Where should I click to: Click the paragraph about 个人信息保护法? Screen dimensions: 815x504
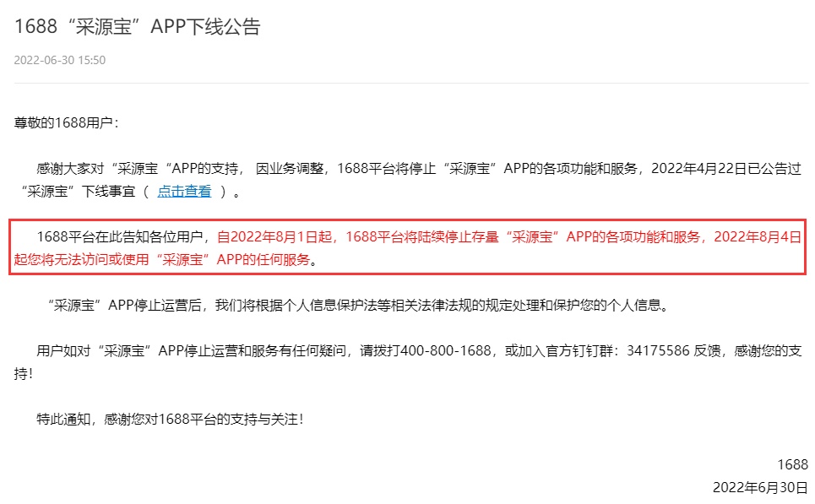coord(359,305)
